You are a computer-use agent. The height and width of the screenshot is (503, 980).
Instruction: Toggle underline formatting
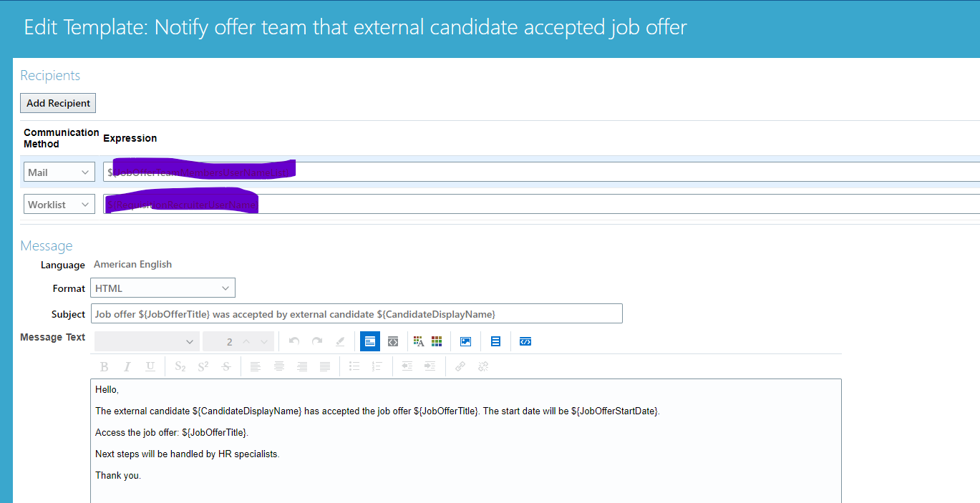point(150,366)
